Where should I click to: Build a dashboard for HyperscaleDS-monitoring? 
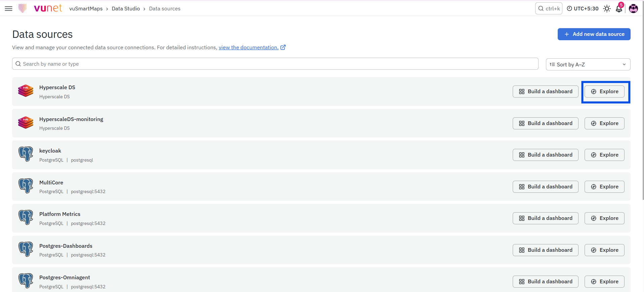545,123
